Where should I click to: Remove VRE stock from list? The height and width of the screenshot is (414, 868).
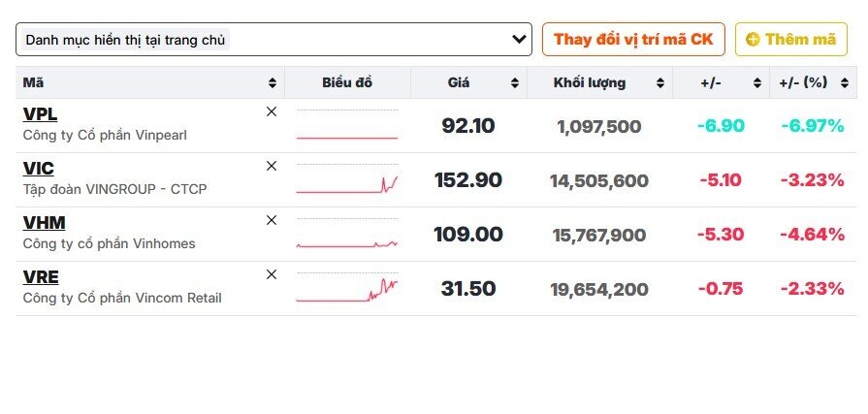pyautogui.click(x=272, y=274)
